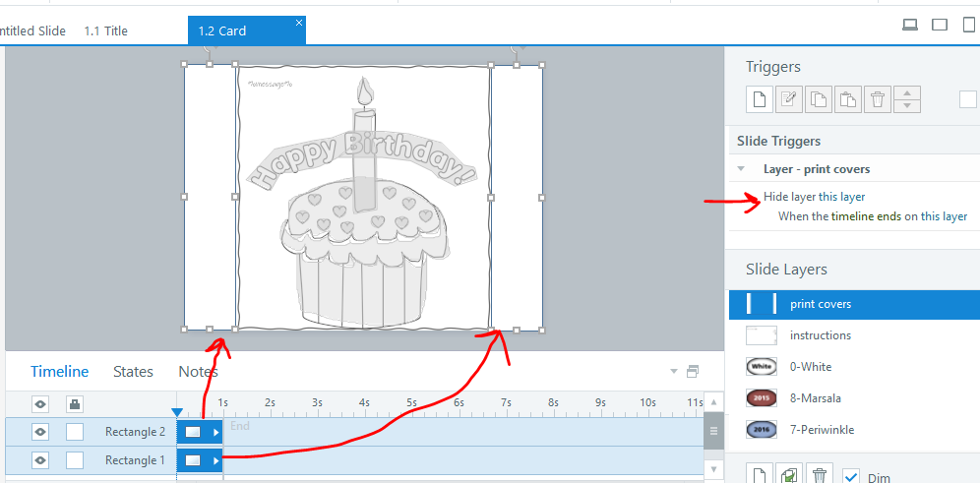Collapse the Layer - print covers triggers
This screenshot has width=980, height=483.
[741, 169]
